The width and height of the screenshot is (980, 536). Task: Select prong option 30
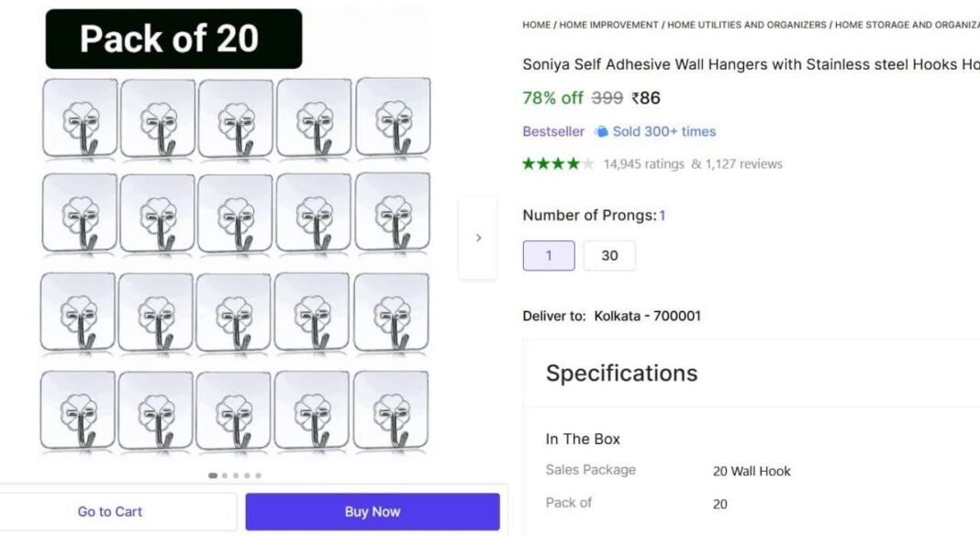click(609, 255)
